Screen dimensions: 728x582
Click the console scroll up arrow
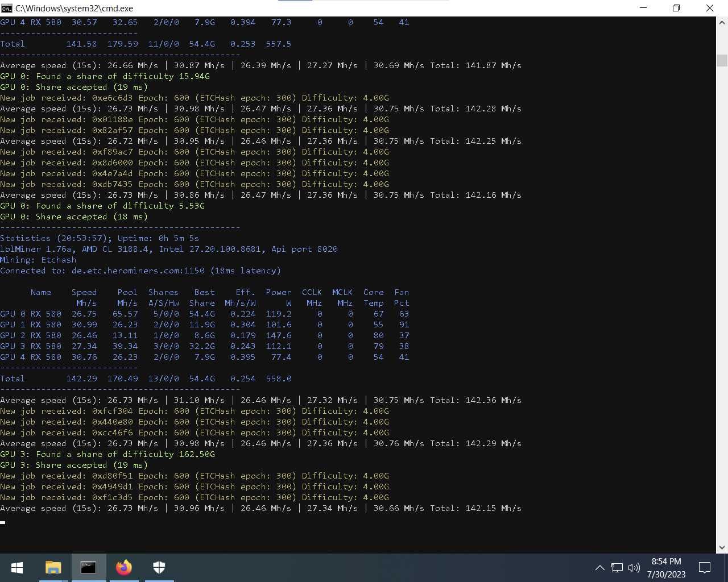(722, 23)
